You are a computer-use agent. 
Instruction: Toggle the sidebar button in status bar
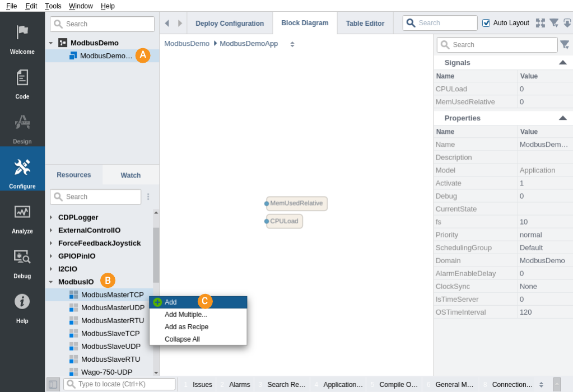tap(53, 384)
